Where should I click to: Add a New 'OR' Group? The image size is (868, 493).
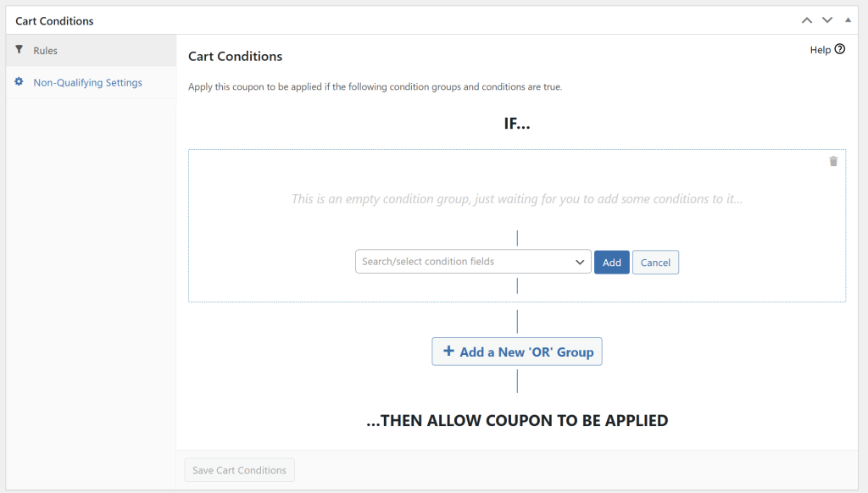pos(517,351)
